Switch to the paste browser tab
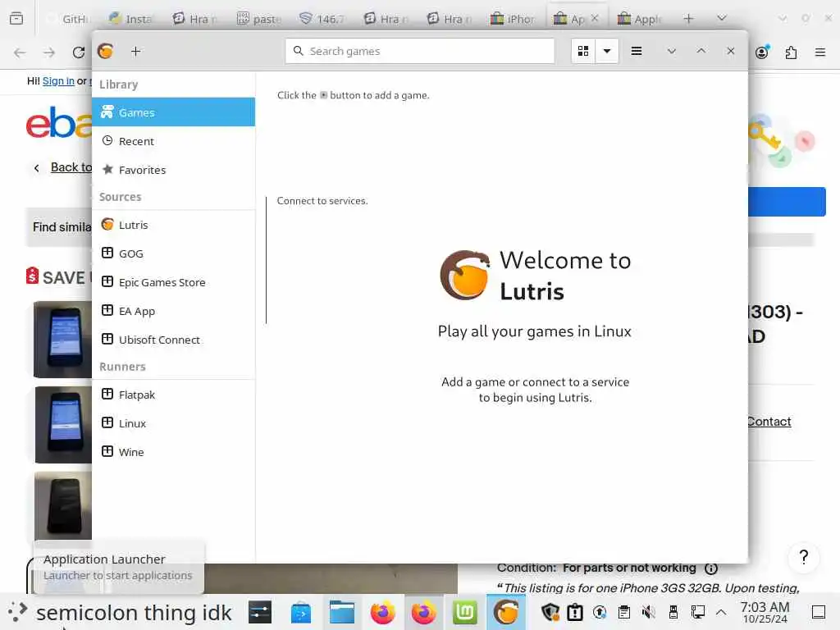Image resolution: width=840 pixels, height=630 pixels. (x=258, y=19)
